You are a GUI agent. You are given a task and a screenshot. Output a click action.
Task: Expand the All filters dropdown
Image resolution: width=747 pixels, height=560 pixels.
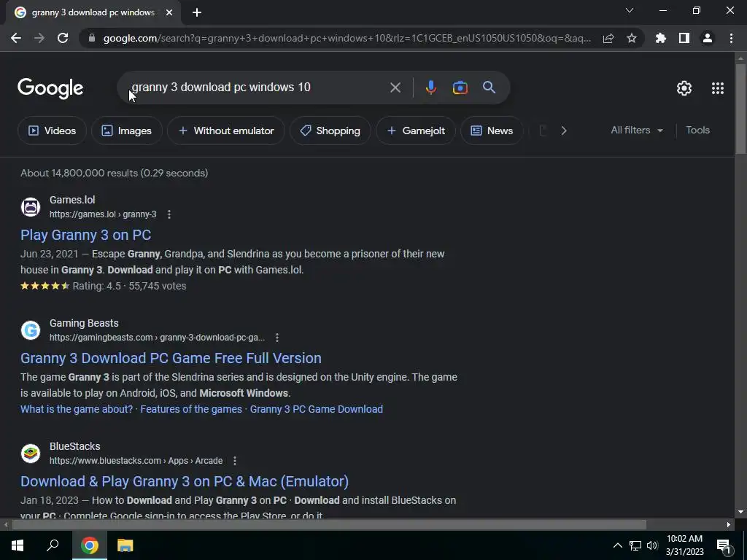tap(637, 130)
